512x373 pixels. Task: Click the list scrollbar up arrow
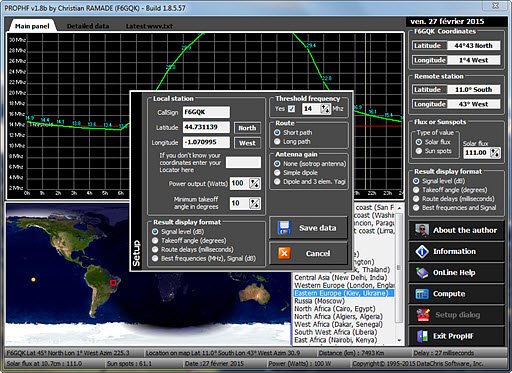coord(399,208)
